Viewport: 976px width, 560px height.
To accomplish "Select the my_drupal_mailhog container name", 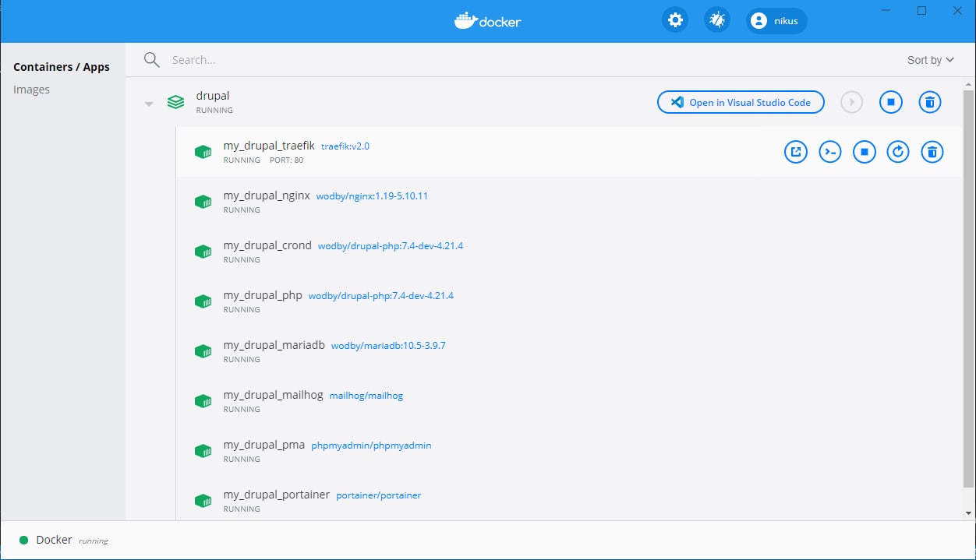I will click(273, 395).
